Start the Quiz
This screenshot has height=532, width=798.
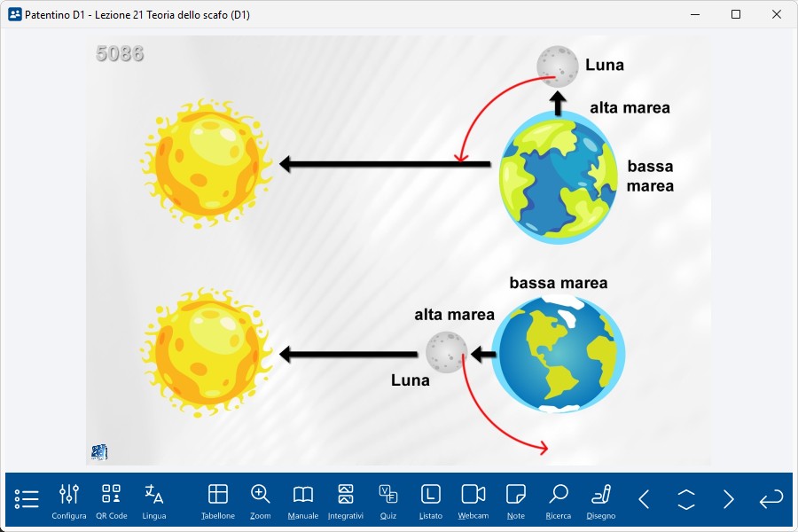click(388, 500)
